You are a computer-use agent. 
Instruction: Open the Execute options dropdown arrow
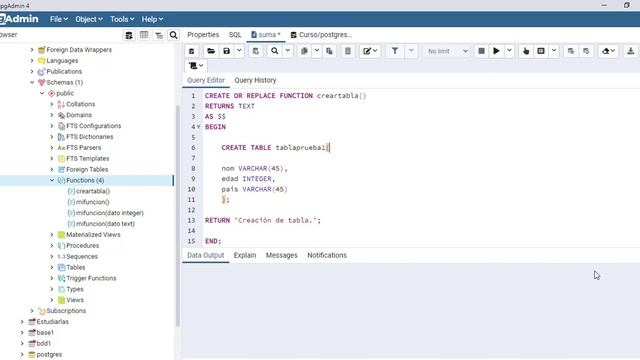coord(509,51)
